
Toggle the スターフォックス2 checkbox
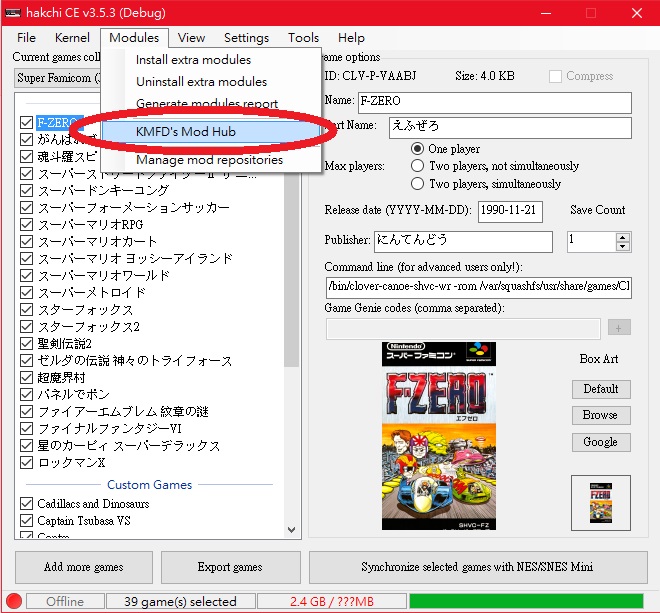[27, 326]
